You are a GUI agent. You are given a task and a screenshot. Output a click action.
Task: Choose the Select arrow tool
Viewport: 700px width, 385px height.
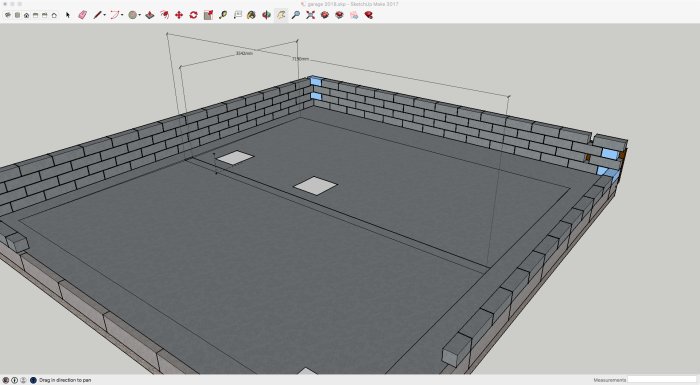click(x=68, y=15)
